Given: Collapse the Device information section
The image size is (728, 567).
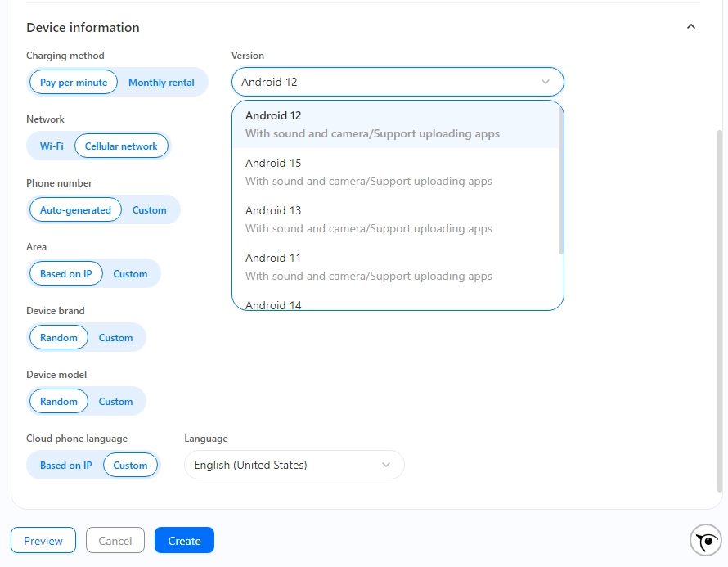Looking at the screenshot, I should (691, 26).
